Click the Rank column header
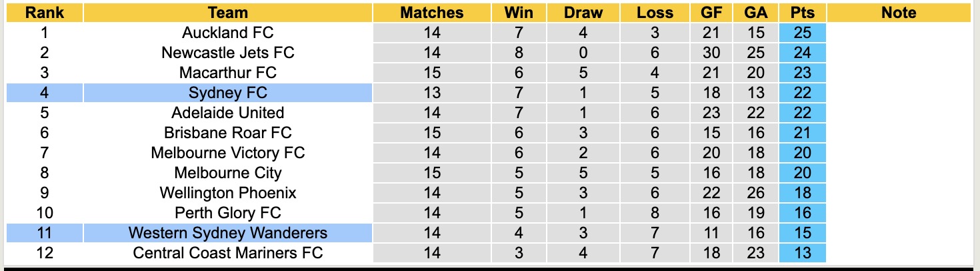This screenshot has width=980, height=271. (x=44, y=13)
